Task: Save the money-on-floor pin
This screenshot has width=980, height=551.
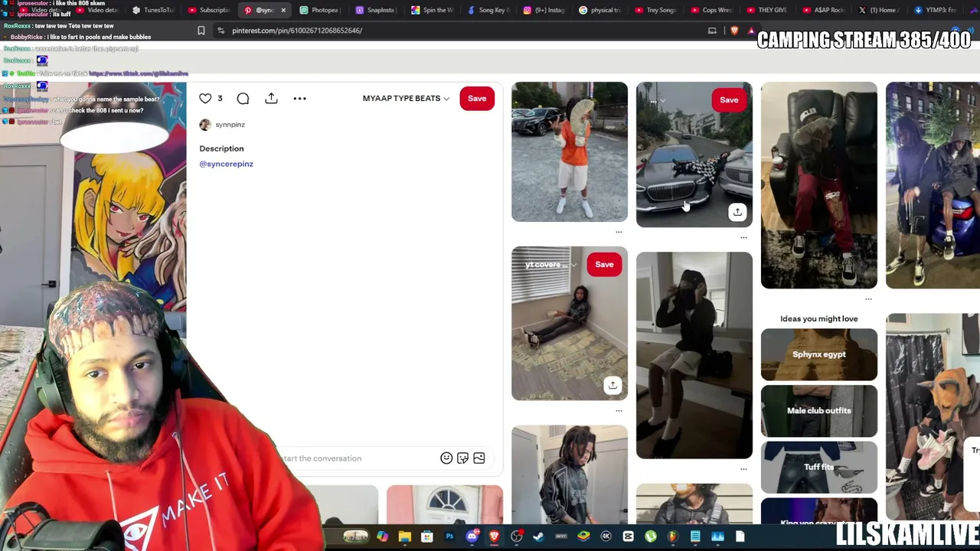Action: tap(604, 265)
